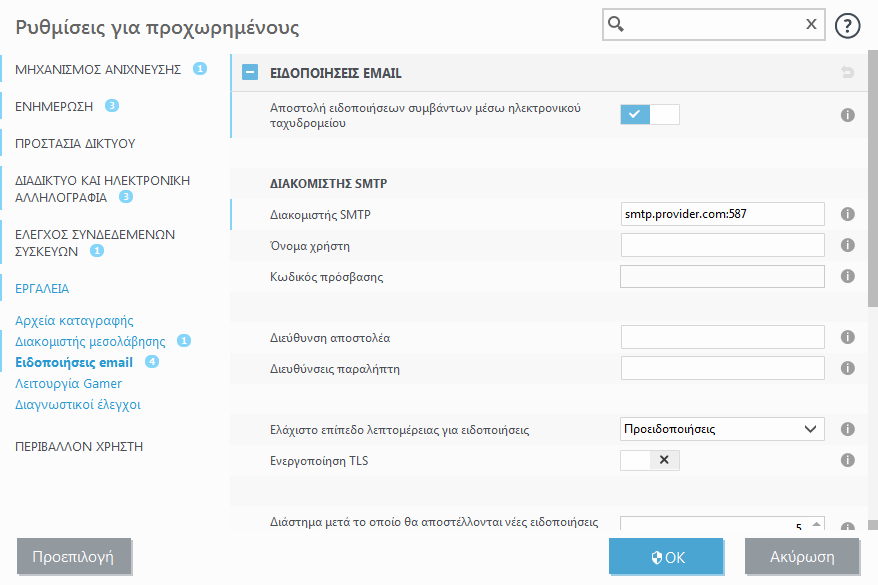Open the minimum verbosity level dropdown
This screenshot has width=878, height=585.
click(722, 429)
